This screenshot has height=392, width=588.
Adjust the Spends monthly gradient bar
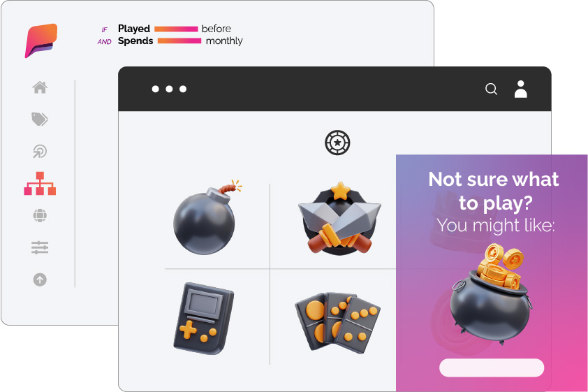point(179,41)
